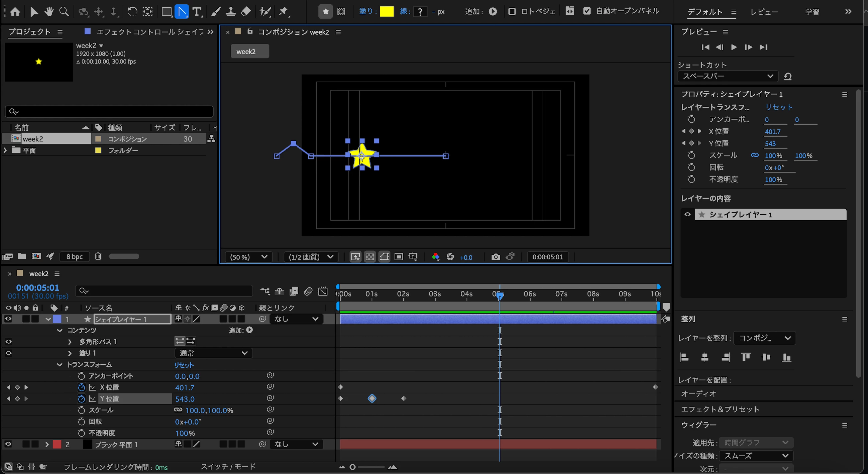Hide the ブラック平面 1 layer
868x474 pixels.
click(8, 444)
